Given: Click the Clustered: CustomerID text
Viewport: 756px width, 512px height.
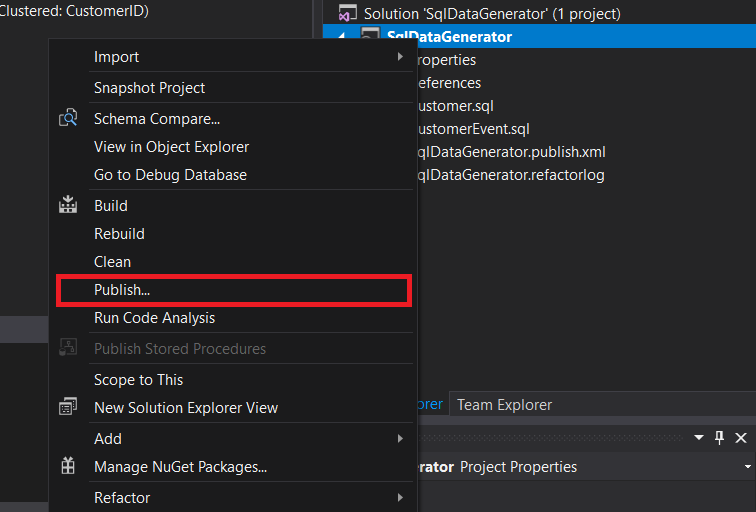Looking at the screenshot, I should pos(74,11).
